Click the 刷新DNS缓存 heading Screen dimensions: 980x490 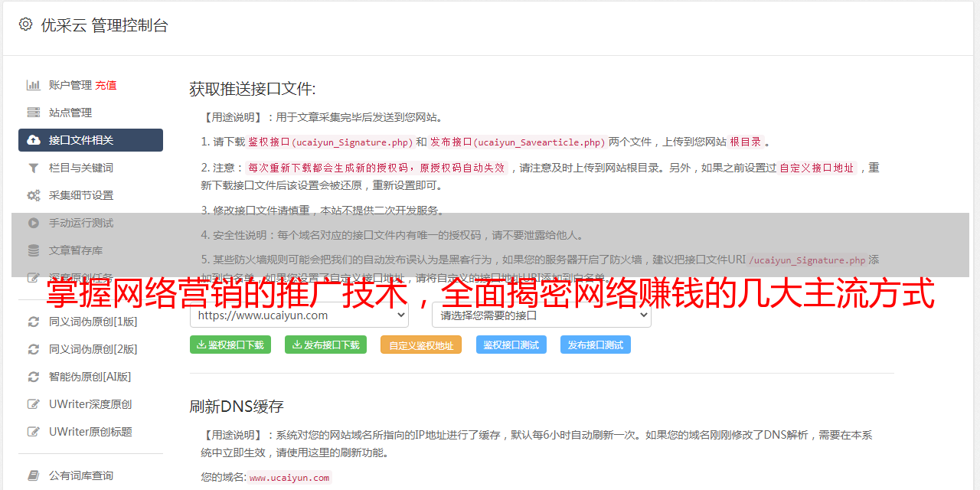pyautogui.click(x=237, y=406)
